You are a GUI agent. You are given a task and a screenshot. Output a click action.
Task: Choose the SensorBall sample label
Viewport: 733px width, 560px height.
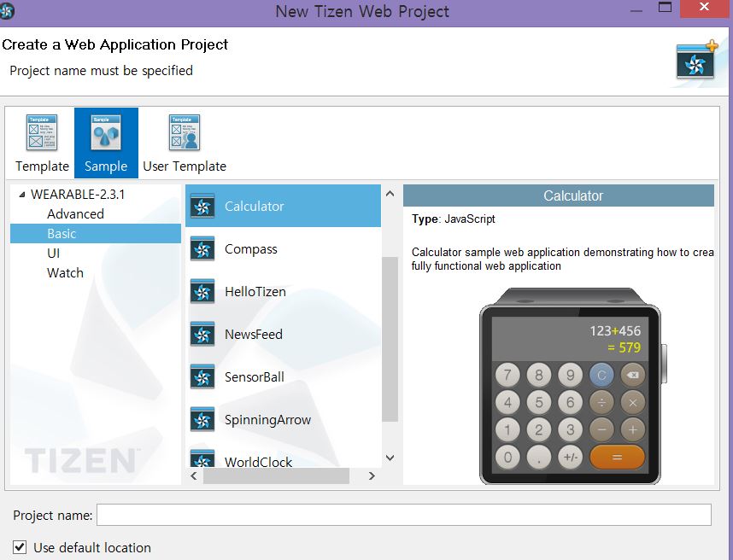pyautogui.click(x=255, y=377)
